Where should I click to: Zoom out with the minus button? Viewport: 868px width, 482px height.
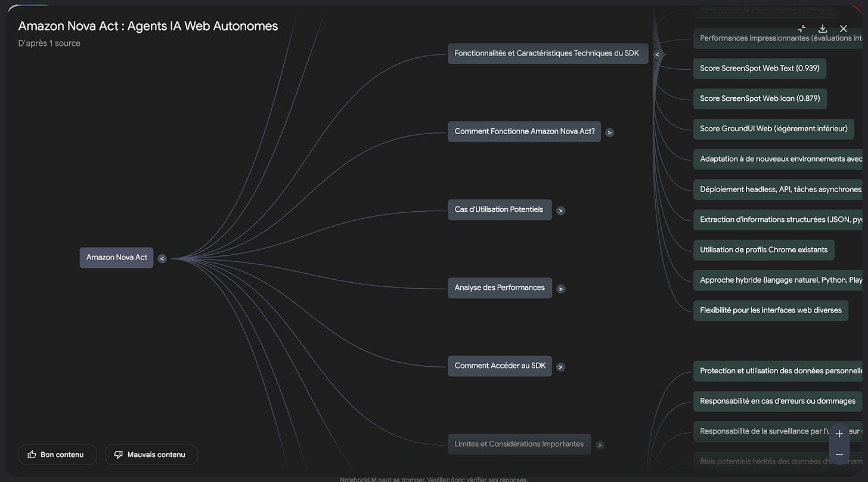click(839, 455)
